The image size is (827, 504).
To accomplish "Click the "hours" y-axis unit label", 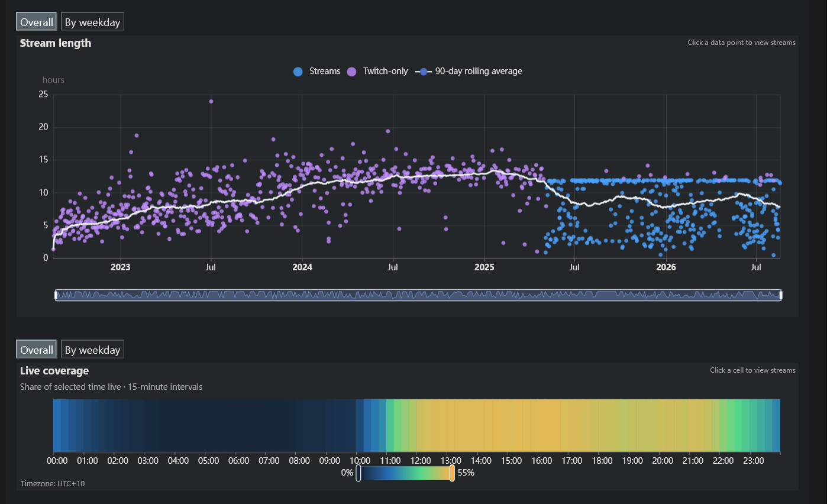I will point(53,80).
